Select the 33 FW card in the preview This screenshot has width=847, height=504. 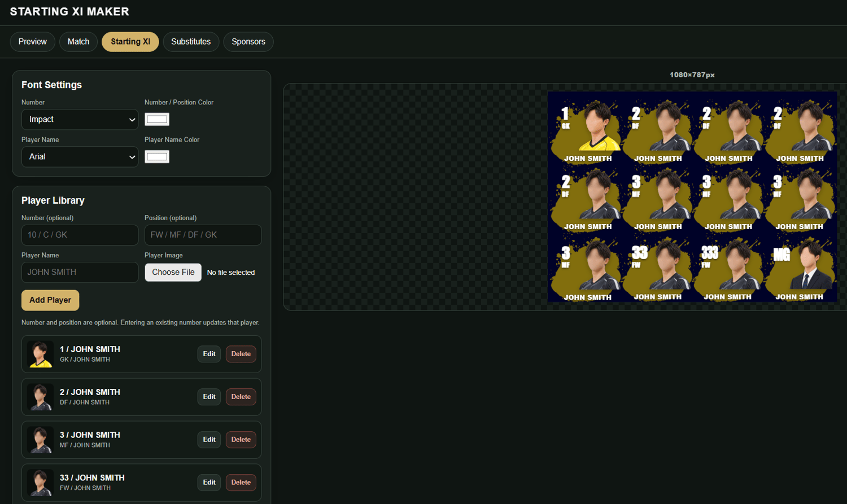[657, 269]
